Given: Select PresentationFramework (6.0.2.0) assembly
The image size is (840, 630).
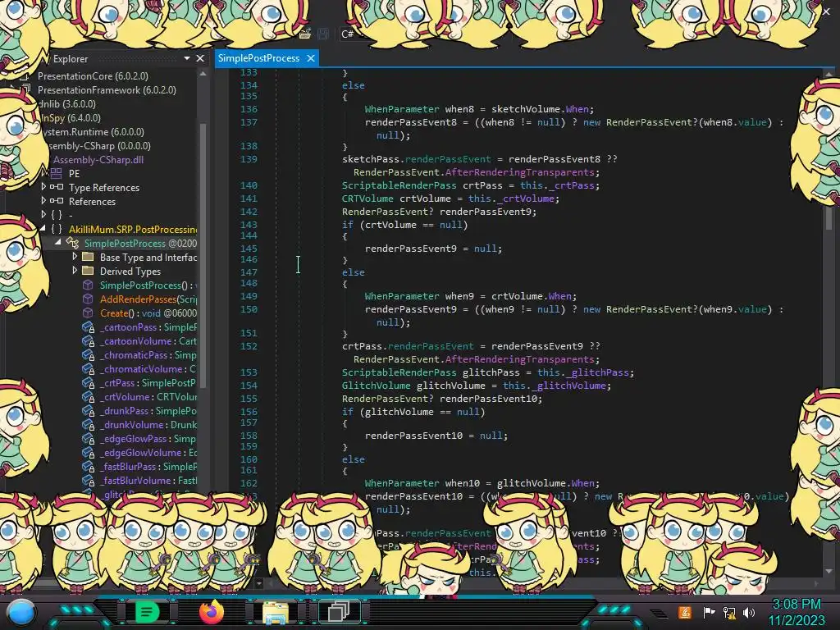Looking at the screenshot, I should point(107,90).
